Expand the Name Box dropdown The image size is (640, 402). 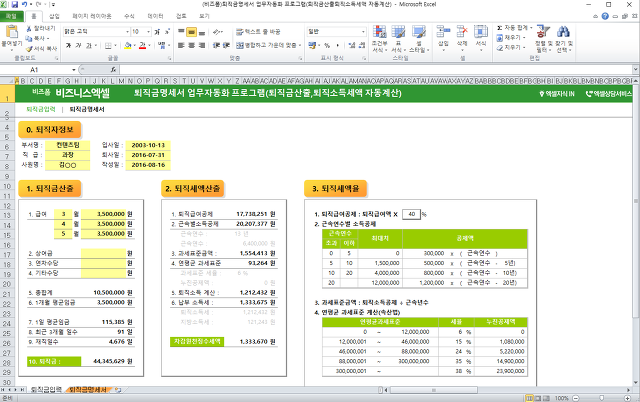[x=73, y=70]
